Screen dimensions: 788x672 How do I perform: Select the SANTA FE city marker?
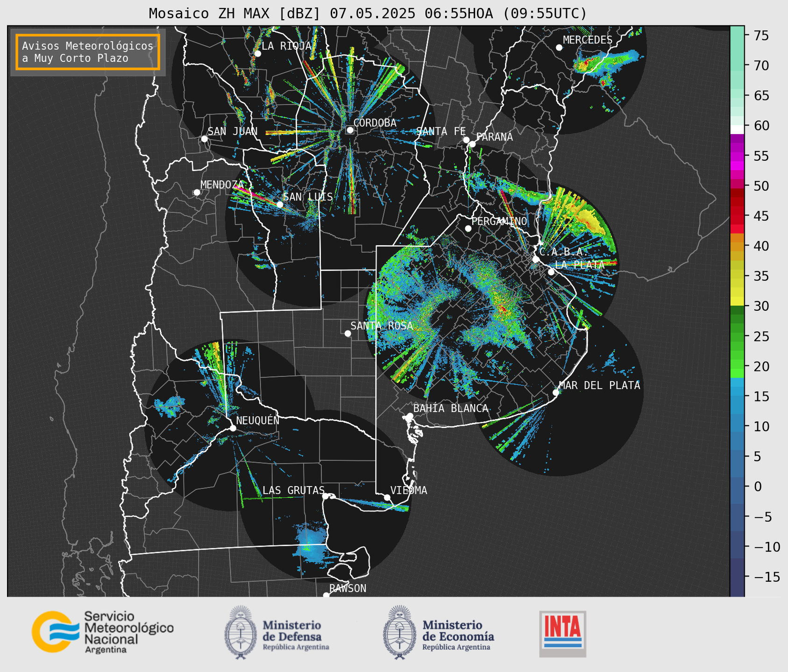(x=466, y=140)
